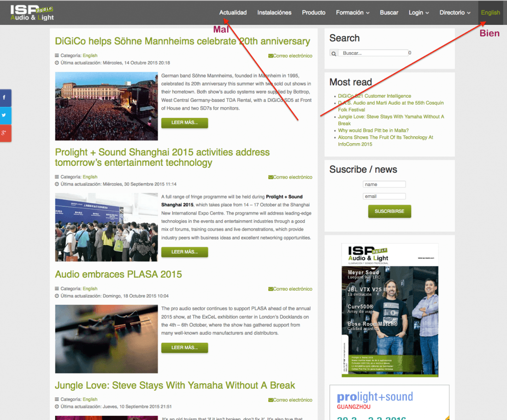This screenshot has height=420, width=507.
Task: Open the English category link of the PLASA article
Action: [x=90, y=288]
